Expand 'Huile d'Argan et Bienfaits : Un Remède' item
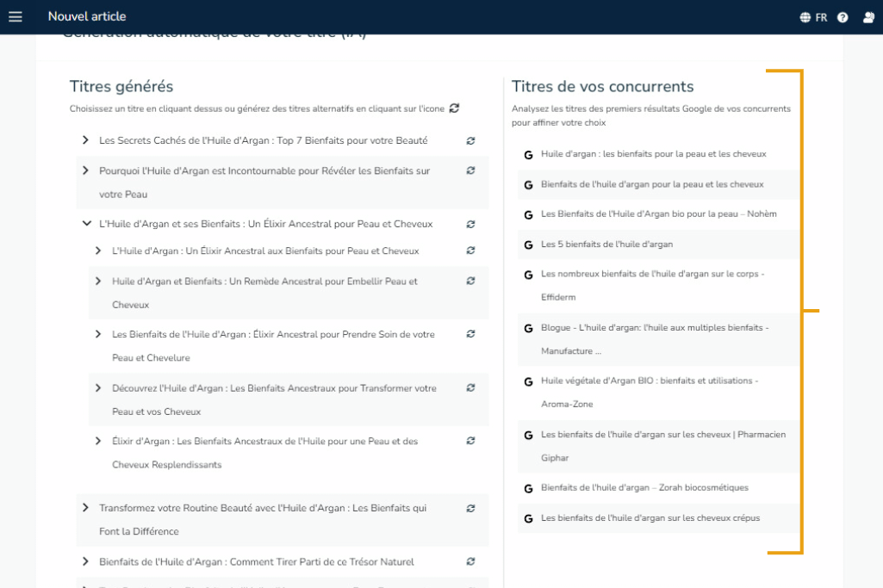The height and width of the screenshot is (588, 883). point(98,282)
